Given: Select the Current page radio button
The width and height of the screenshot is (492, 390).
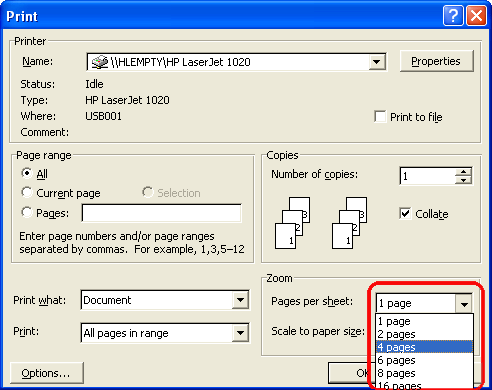Looking at the screenshot, I should pos(27,192).
